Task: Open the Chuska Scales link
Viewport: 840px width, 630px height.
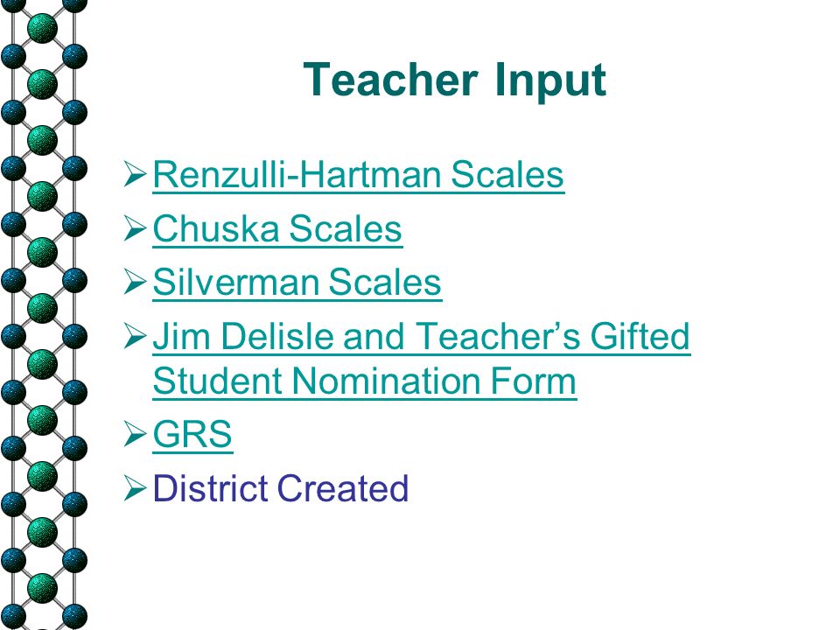Action: (x=277, y=228)
